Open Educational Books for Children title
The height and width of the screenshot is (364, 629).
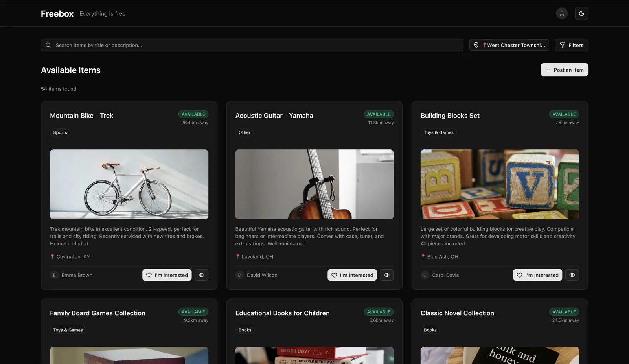click(283, 313)
